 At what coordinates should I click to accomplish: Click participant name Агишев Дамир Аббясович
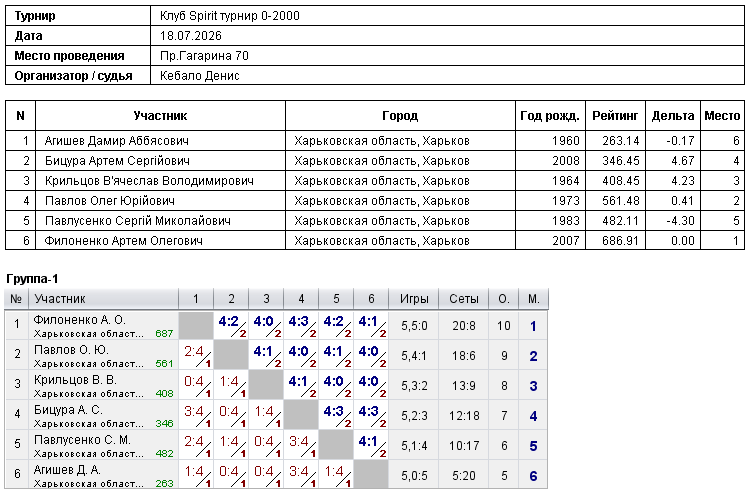click(x=116, y=141)
